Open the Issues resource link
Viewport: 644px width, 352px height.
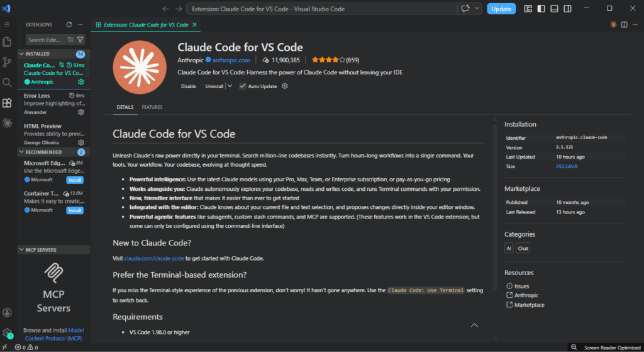click(x=521, y=287)
